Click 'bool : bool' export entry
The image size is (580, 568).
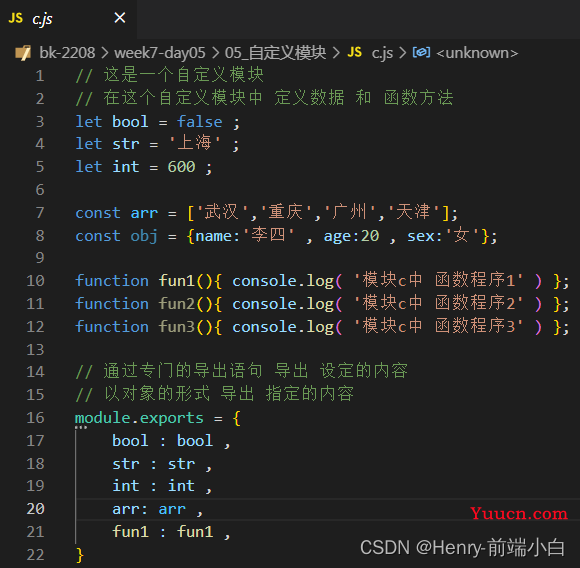(x=162, y=441)
